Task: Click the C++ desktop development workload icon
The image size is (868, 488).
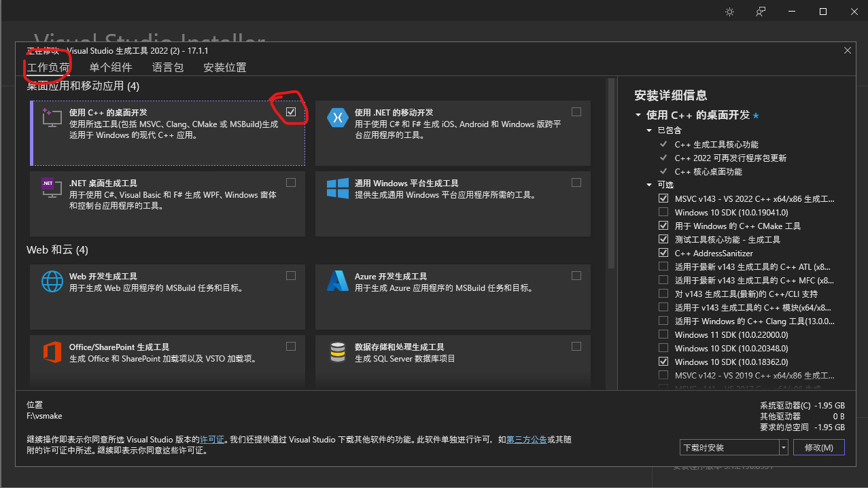Action: point(52,118)
